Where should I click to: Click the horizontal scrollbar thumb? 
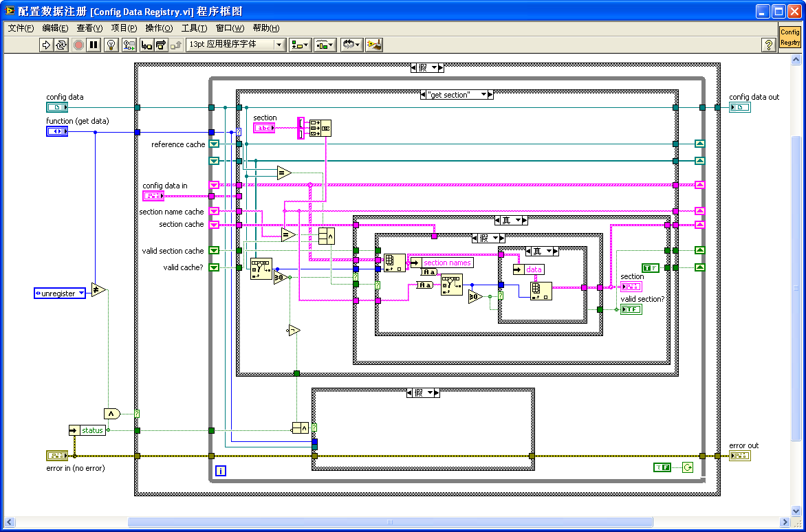pyautogui.click(x=389, y=522)
